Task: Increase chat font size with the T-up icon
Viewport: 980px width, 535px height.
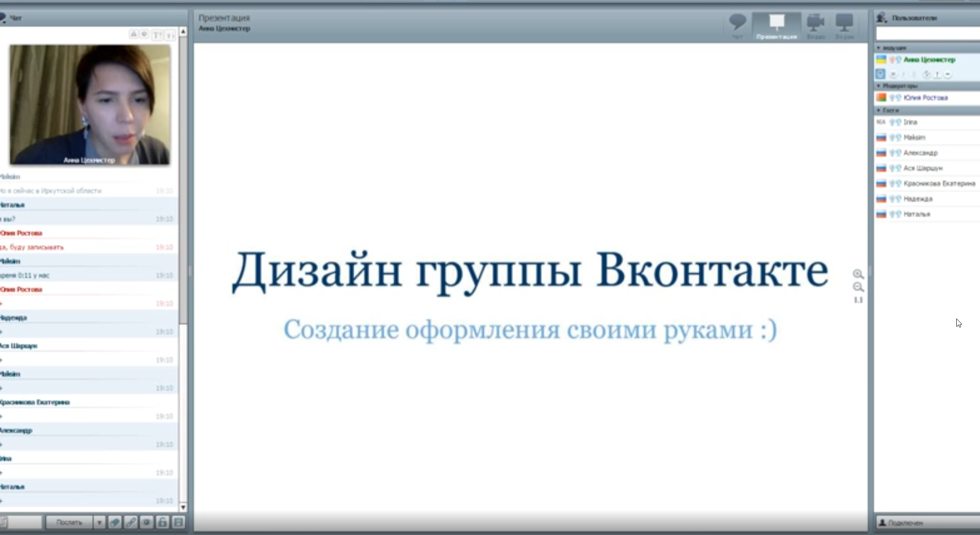Action: (157, 35)
